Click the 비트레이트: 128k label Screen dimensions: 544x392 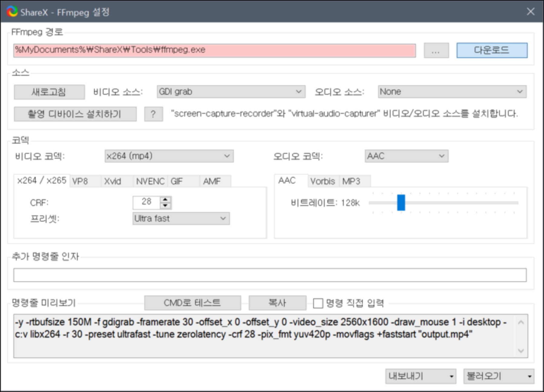325,203
